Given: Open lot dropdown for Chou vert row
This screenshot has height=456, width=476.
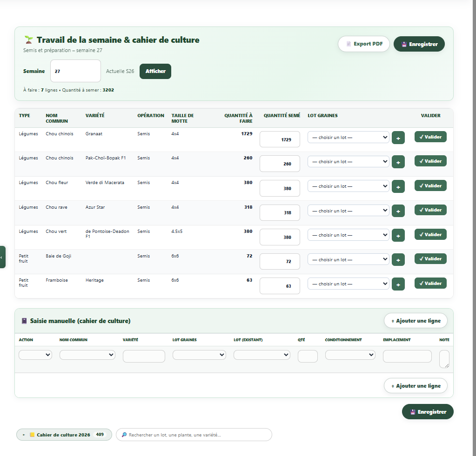Looking at the screenshot, I should [348, 235].
